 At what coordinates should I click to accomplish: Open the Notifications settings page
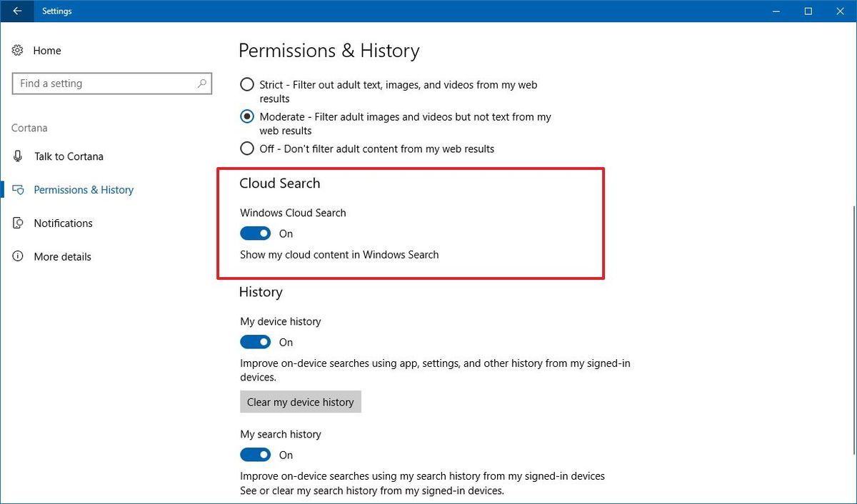coord(63,223)
